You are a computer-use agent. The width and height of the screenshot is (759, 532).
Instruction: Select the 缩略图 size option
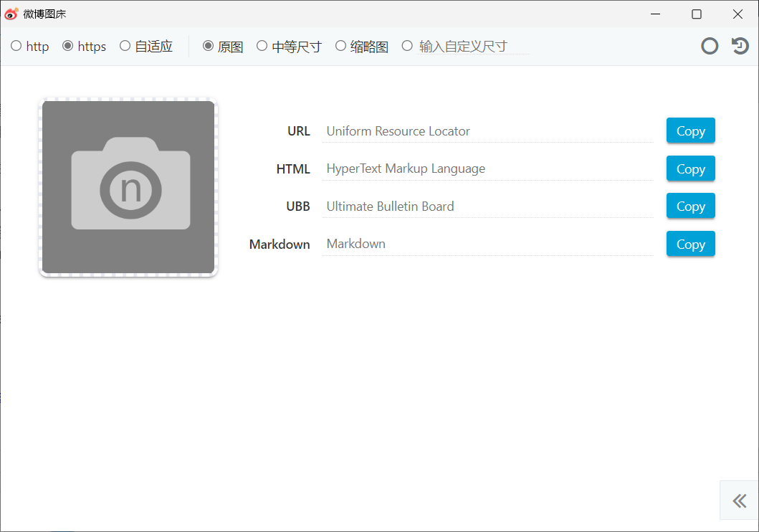[x=340, y=46]
